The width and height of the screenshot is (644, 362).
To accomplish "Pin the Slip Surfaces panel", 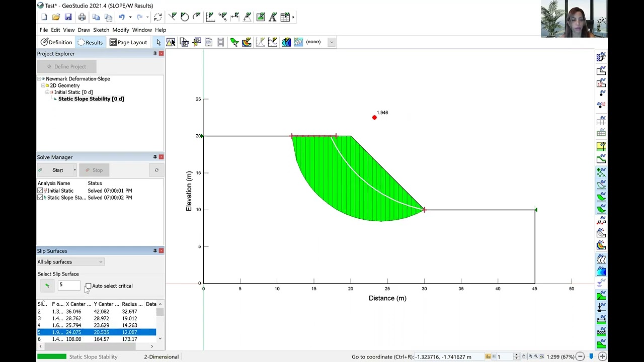I will (x=155, y=250).
